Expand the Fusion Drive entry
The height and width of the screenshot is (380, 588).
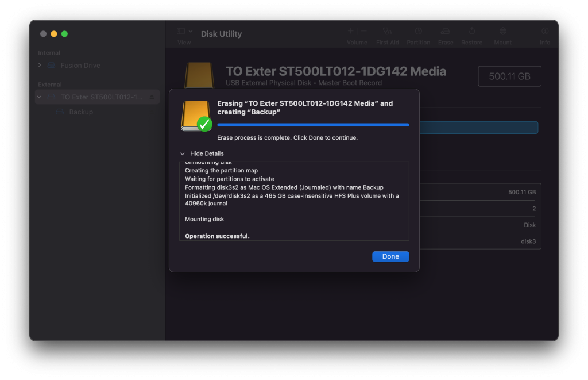point(40,65)
